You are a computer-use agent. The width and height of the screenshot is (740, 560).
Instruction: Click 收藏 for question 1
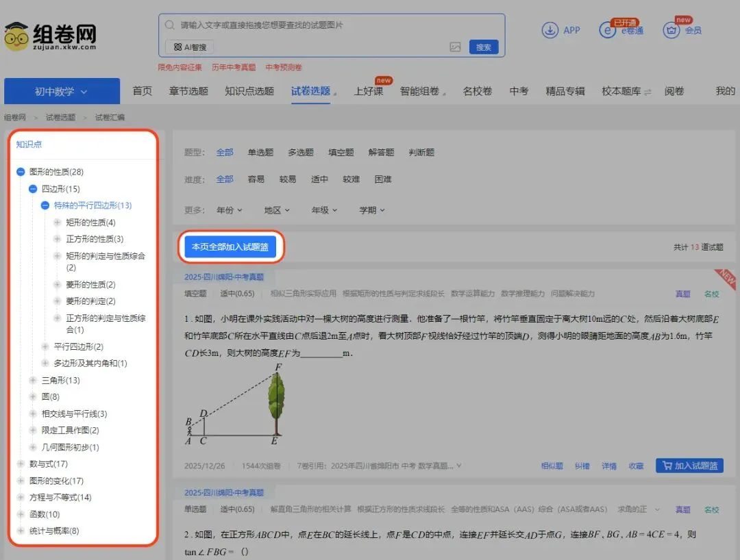coord(636,466)
